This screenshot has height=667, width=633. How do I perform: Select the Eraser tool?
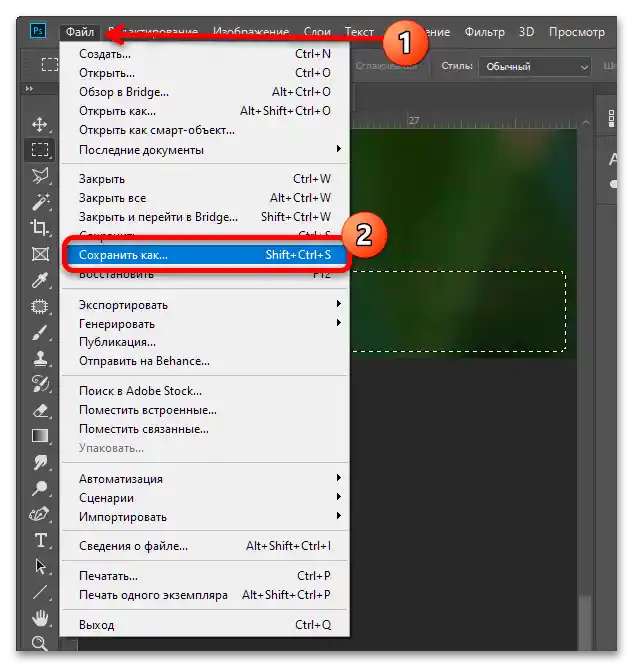40,410
